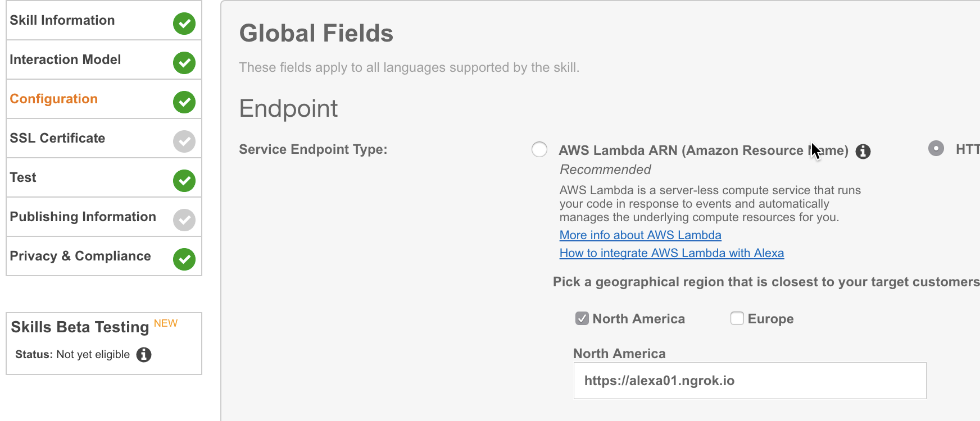Show info about AWS Lambda ARN option
Screen dimensions: 980x421
[x=863, y=152]
